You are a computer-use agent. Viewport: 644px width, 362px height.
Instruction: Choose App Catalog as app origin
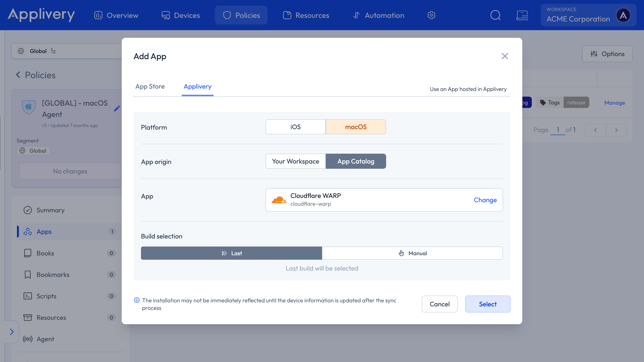[x=355, y=161]
